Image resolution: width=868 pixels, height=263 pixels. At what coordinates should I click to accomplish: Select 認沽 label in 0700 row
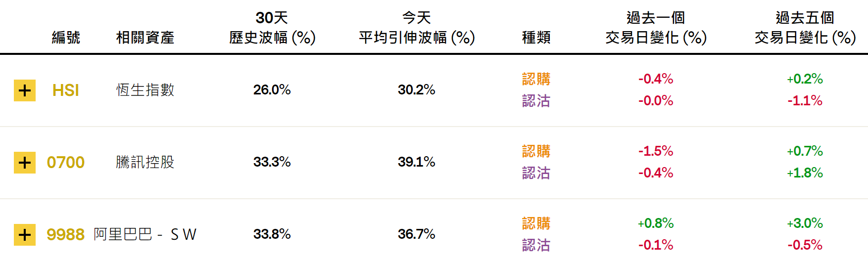[536, 173]
